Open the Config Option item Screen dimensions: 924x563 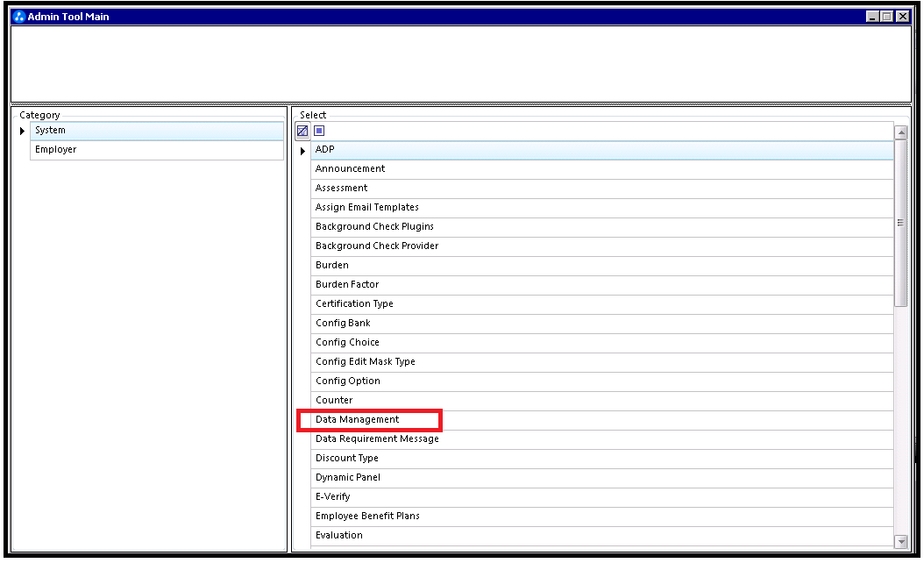pyautogui.click(x=602, y=381)
